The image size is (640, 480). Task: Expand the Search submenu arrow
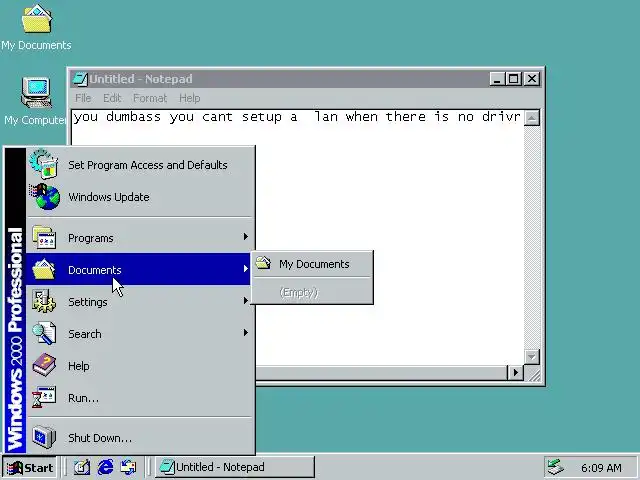(x=245, y=333)
